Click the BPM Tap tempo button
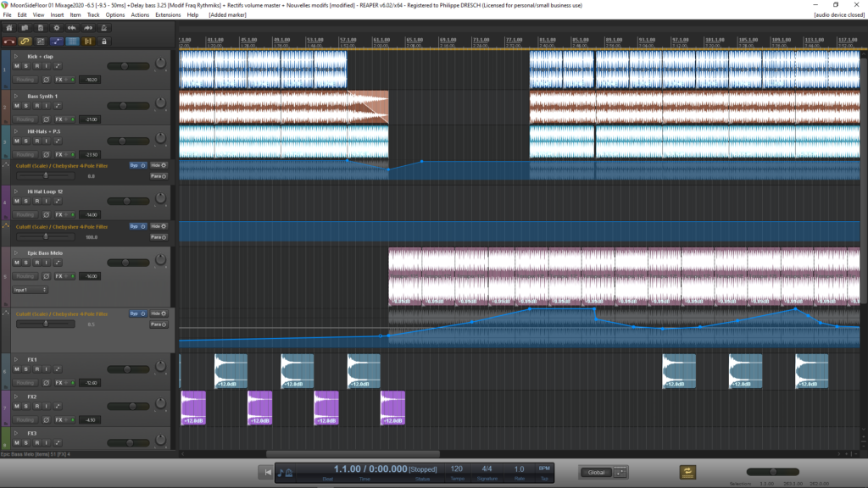The height and width of the screenshot is (488, 868). (x=544, y=472)
